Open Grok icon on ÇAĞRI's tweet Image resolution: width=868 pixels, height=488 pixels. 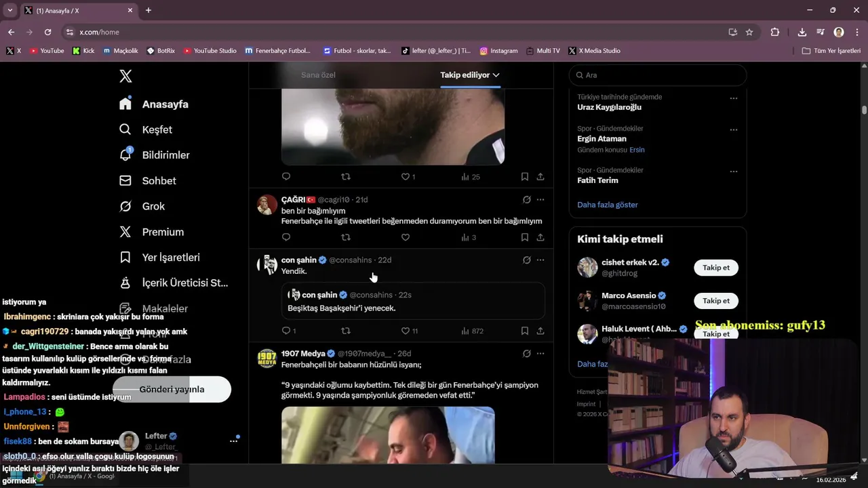click(526, 200)
